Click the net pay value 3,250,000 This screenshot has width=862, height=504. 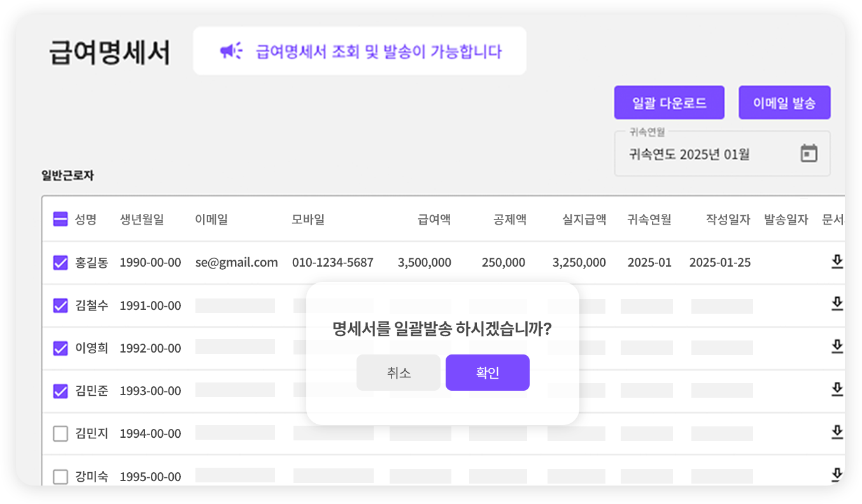tap(579, 262)
